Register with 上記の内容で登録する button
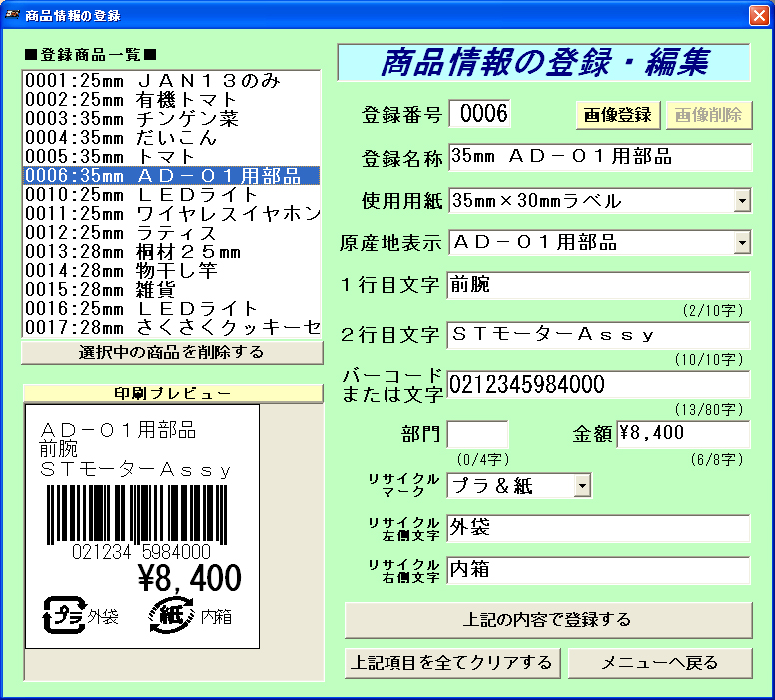775x700 pixels. point(547,620)
